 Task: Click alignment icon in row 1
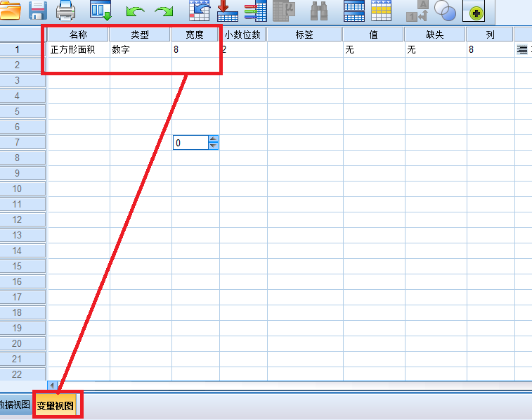[522, 49]
